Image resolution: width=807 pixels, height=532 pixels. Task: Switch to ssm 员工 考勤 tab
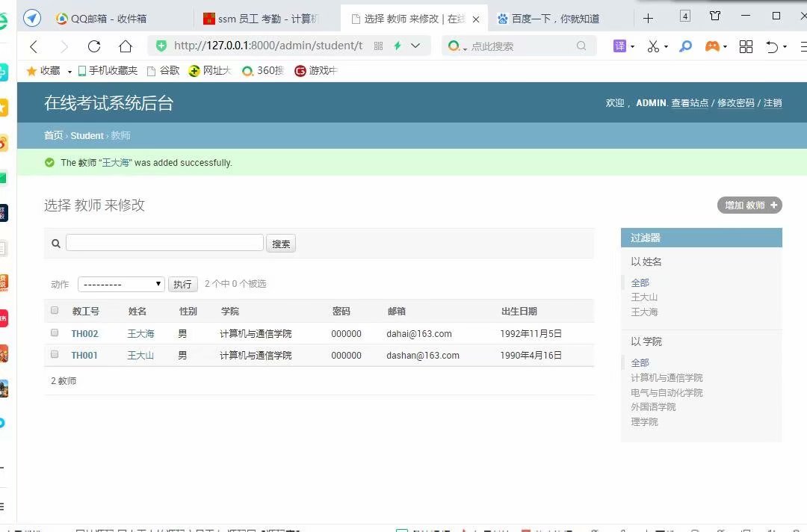[262, 19]
